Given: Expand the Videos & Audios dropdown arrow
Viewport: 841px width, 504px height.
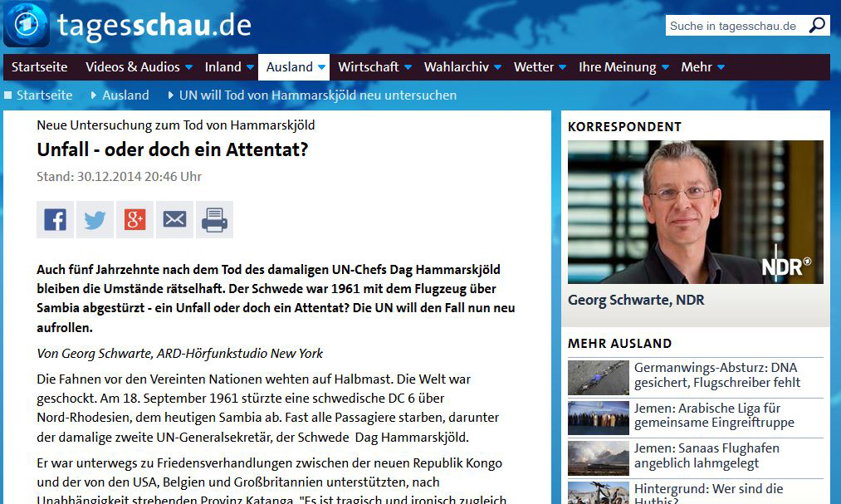Looking at the screenshot, I should click(188, 67).
